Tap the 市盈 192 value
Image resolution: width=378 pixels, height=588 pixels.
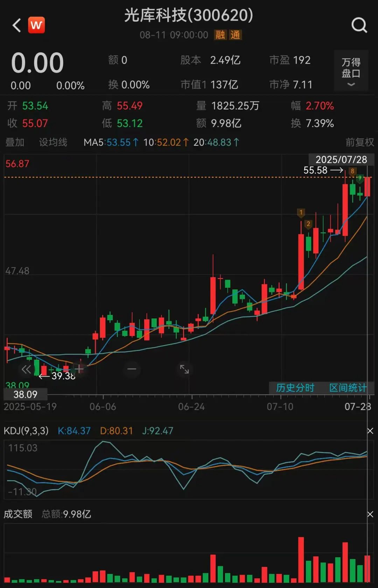point(290,60)
